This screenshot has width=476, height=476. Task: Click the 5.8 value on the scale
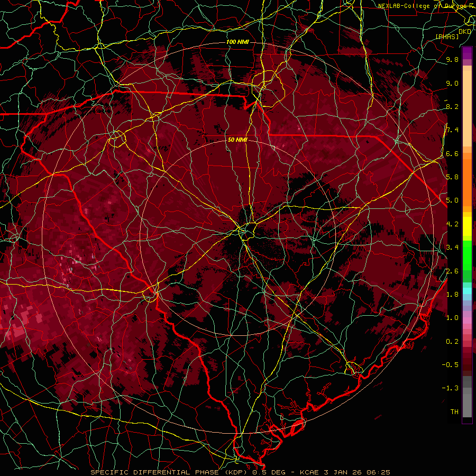click(x=452, y=177)
